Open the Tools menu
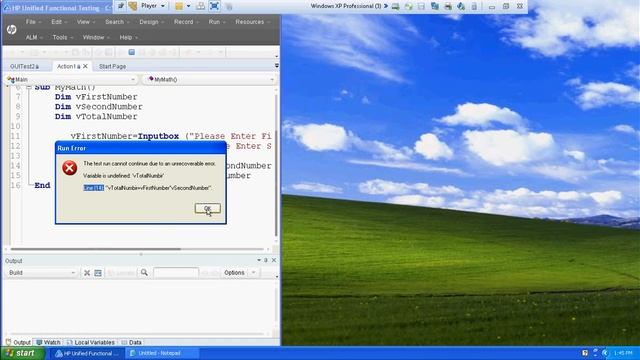 [62, 38]
